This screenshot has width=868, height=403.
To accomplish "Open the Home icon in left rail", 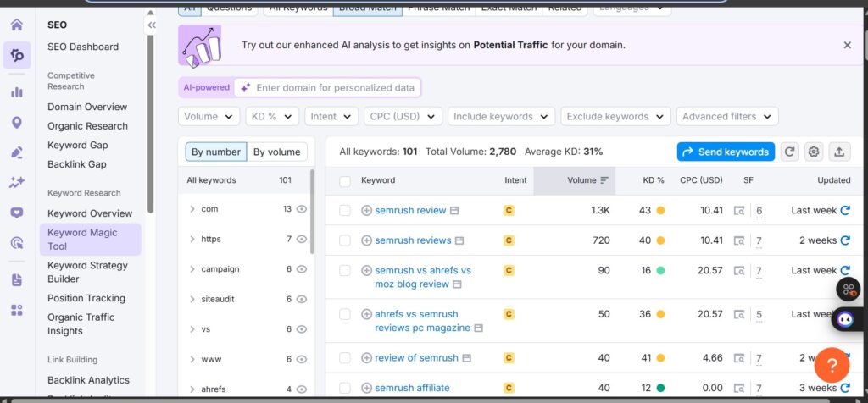I will pos(17,25).
